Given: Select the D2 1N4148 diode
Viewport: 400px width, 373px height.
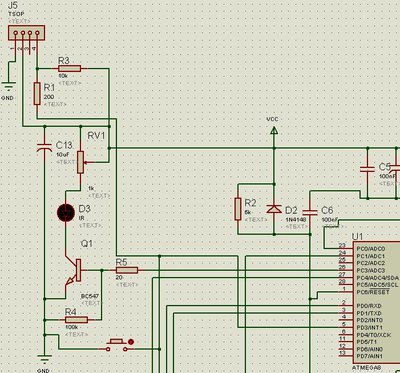Looking at the screenshot, I should [x=274, y=209].
